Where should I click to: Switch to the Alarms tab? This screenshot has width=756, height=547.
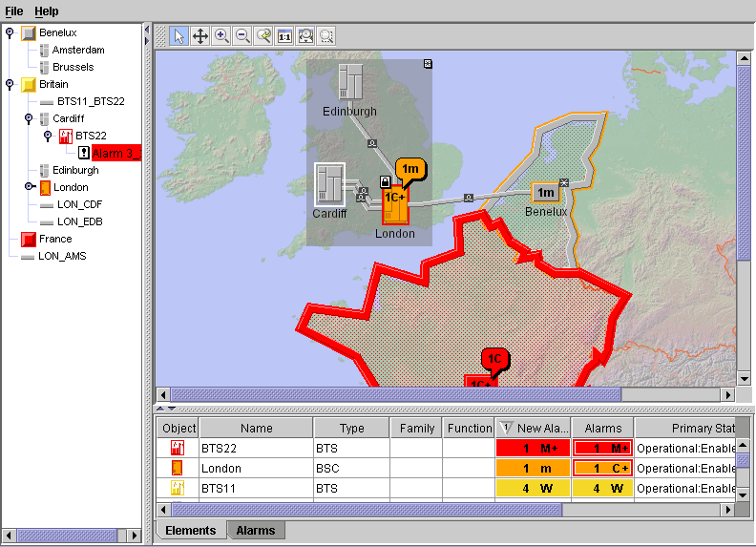coord(255,530)
